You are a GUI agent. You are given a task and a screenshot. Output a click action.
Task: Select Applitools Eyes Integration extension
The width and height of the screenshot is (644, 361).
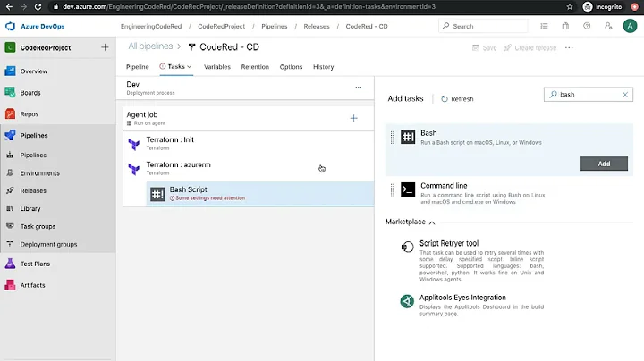[509, 306]
